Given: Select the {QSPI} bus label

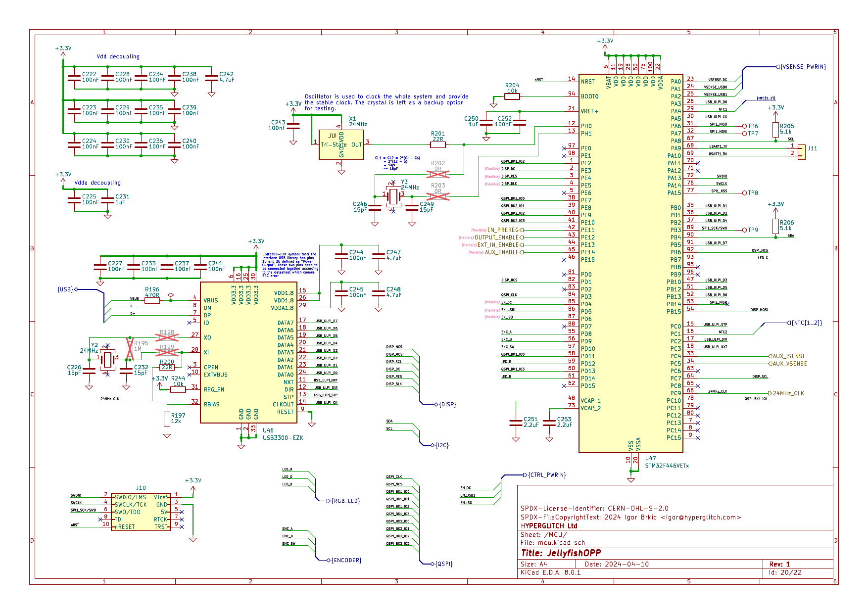Looking at the screenshot, I should pos(444,564).
